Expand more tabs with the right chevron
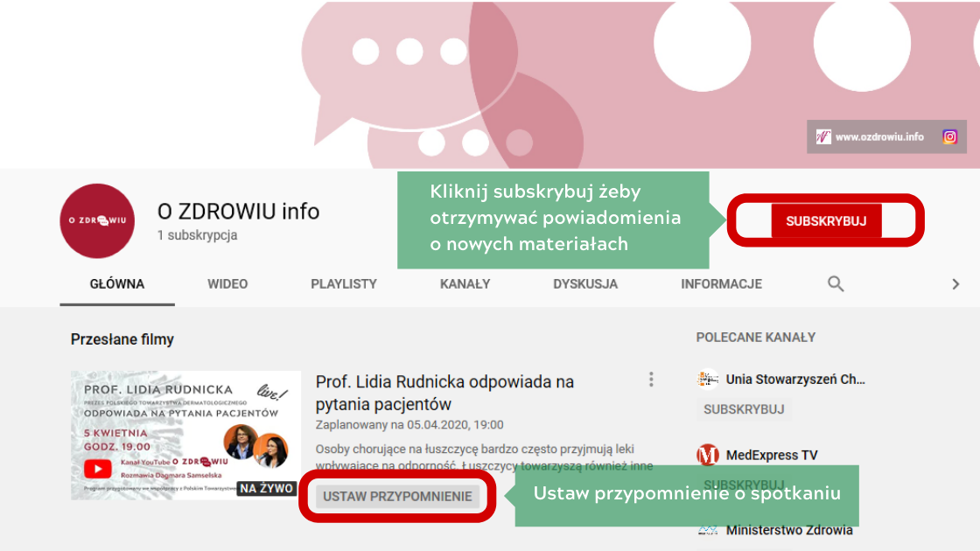Screen dimensions: 980x551 [x=956, y=283]
